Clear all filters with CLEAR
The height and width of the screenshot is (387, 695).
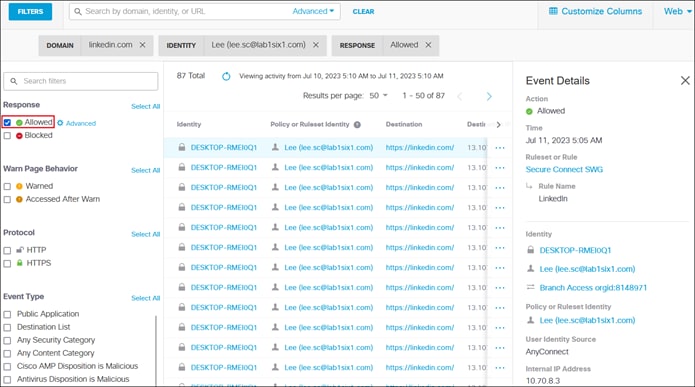click(x=363, y=12)
